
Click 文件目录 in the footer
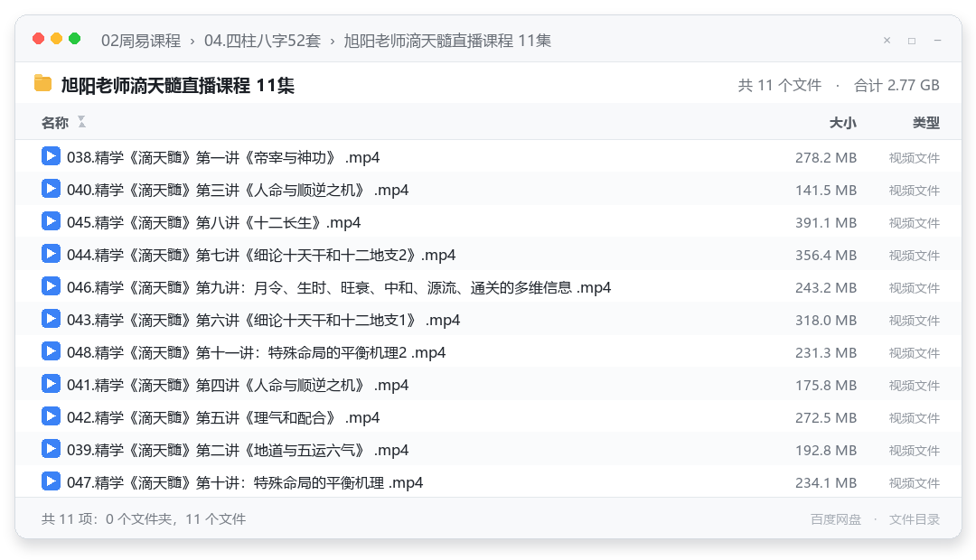(x=915, y=519)
